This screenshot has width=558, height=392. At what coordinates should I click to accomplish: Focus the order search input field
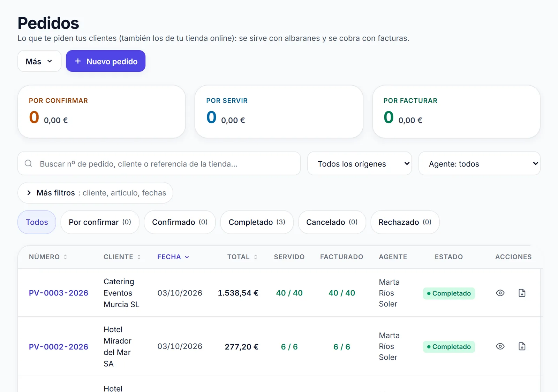click(159, 163)
